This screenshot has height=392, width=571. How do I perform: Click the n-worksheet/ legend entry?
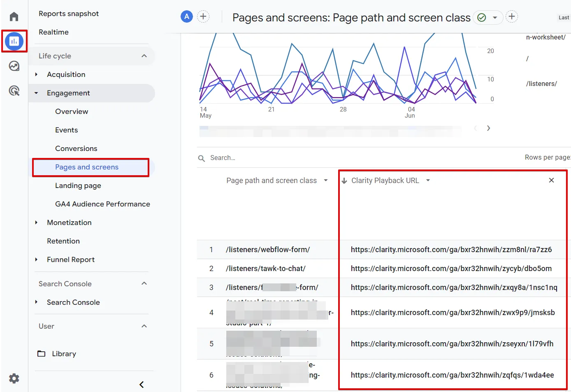coord(546,37)
